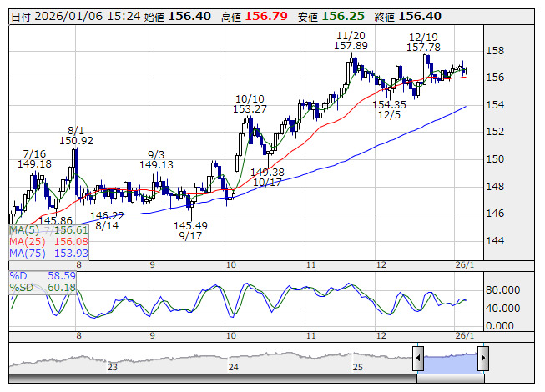Image resolution: width=545 pixels, height=392 pixels.
Task: Click year 24 in the overview timeline
Action: pos(234,366)
